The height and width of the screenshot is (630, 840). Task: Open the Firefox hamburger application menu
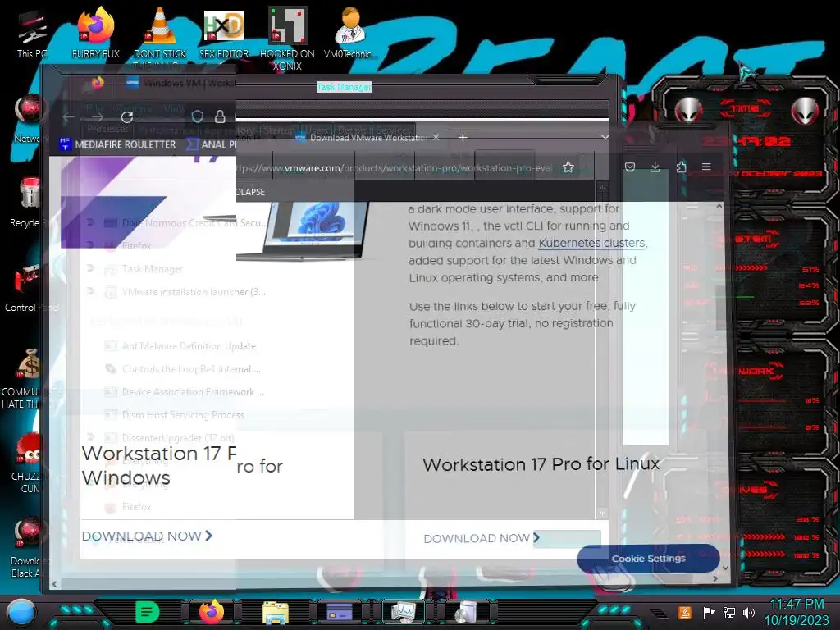(706, 167)
